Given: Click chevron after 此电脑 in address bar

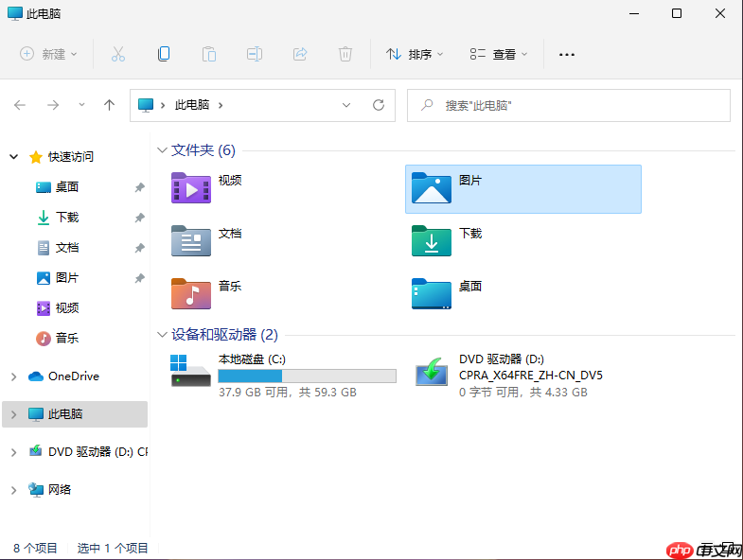Looking at the screenshot, I should 221,105.
